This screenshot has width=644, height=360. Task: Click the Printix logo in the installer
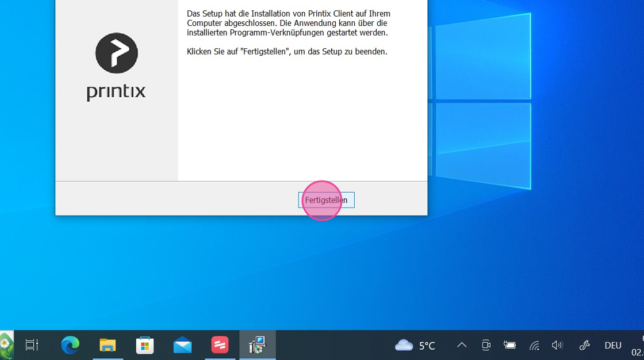click(116, 67)
